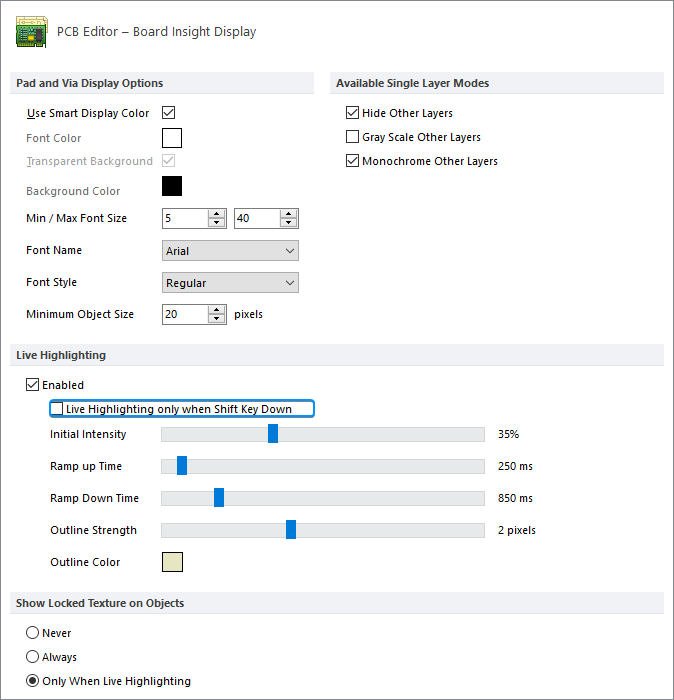This screenshot has height=700, width=674.
Task: Uncheck Hide Other Layers option
Action: coord(352,112)
